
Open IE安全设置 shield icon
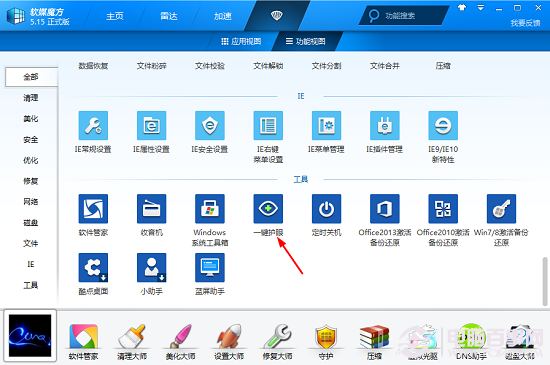pos(210,126)
